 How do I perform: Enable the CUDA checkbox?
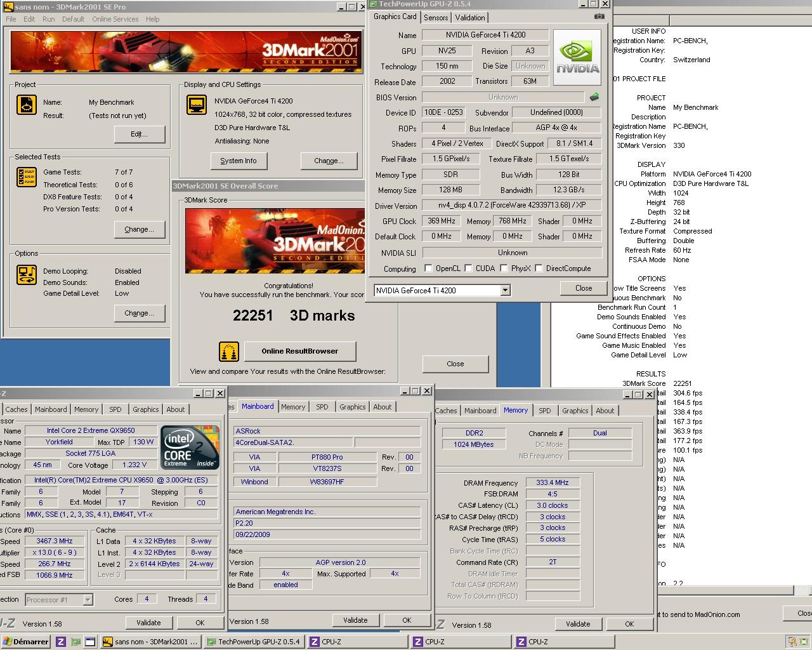tap(469, 269)
